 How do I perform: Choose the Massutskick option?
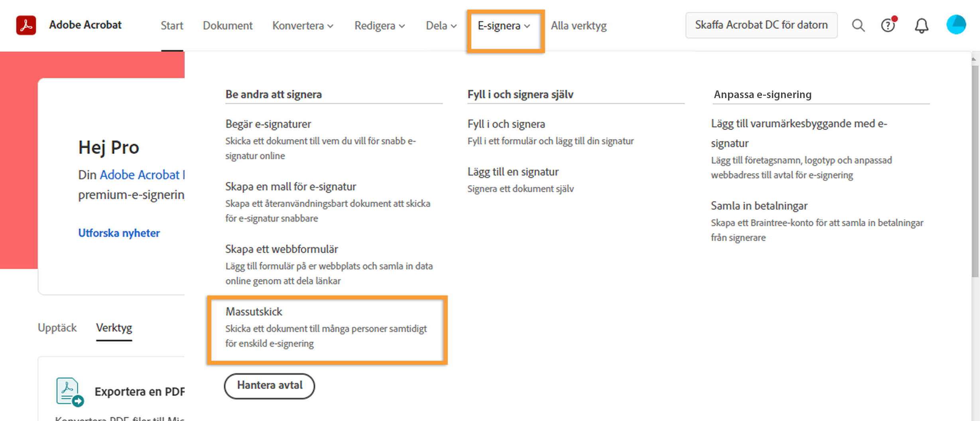(254, 312)
